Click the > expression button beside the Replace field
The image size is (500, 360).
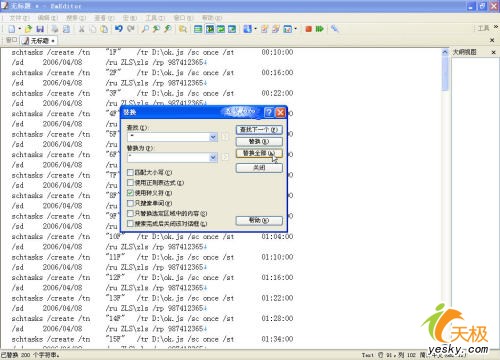[225, 157]
